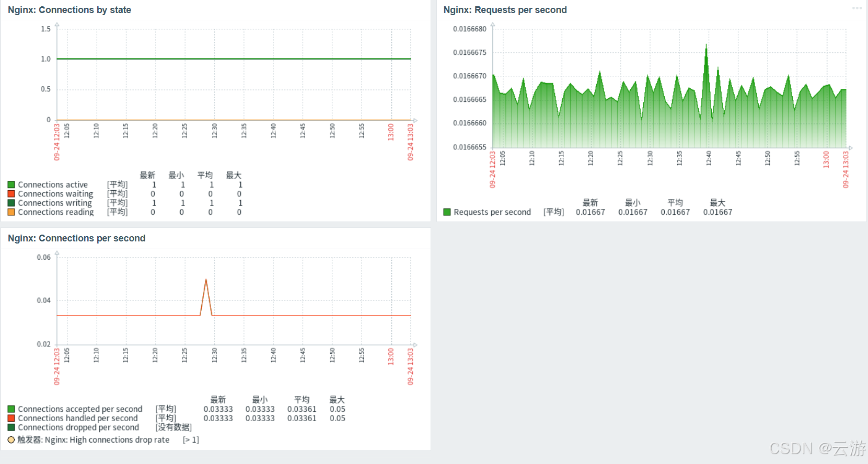Viewport: 868px width, 464px height.
Task: Click the tallest peak in Requests per second graph
Action: pos(706,45)
